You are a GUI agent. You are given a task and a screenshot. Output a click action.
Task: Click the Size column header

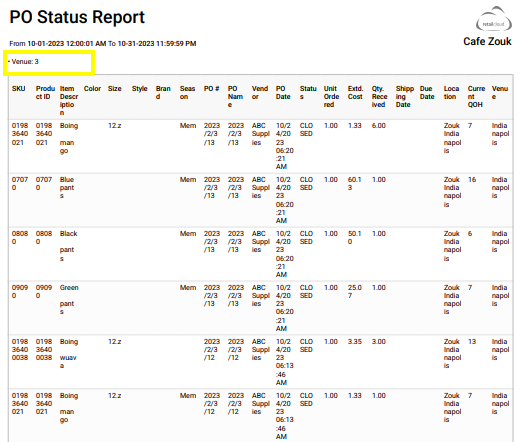point(115,89)
